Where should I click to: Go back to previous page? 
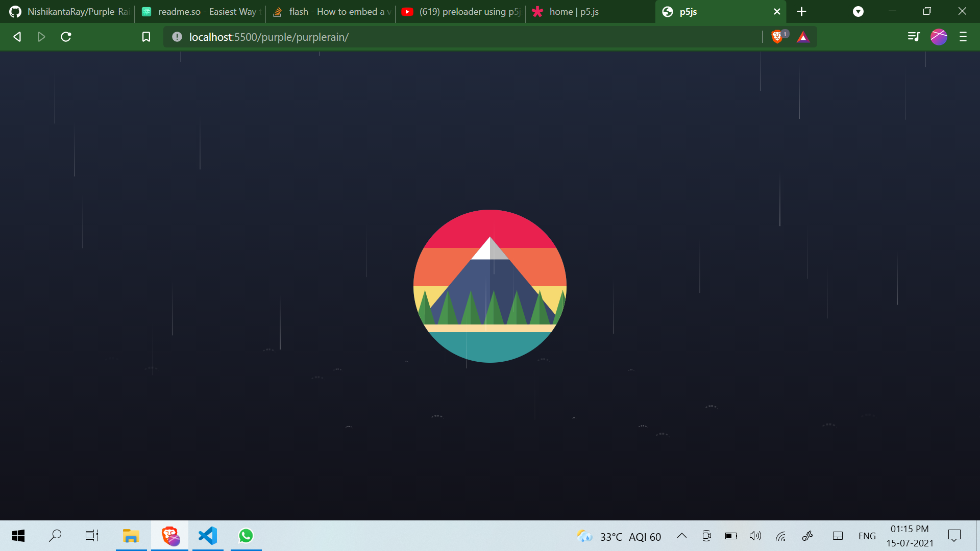click(17, 37)
